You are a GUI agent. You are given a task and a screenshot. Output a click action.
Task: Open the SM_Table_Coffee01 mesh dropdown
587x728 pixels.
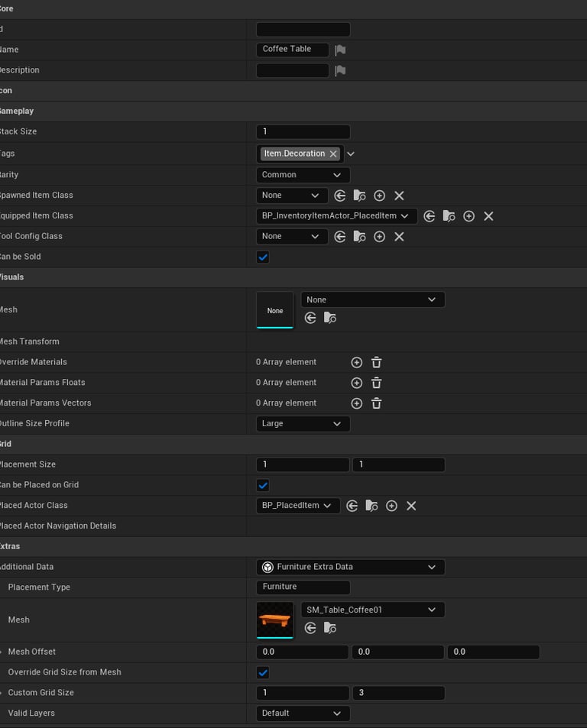(x=373, y=610)
